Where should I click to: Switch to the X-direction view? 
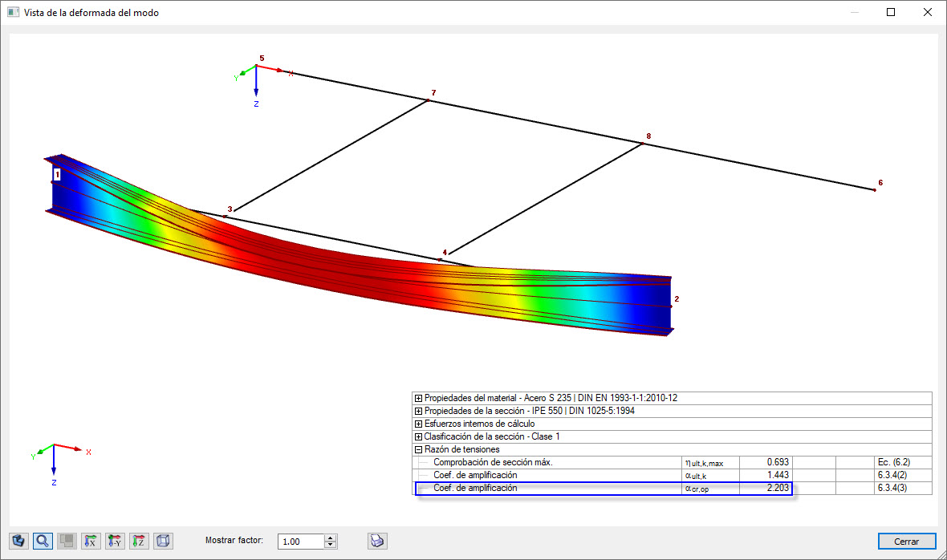click(x=90, y=541)
